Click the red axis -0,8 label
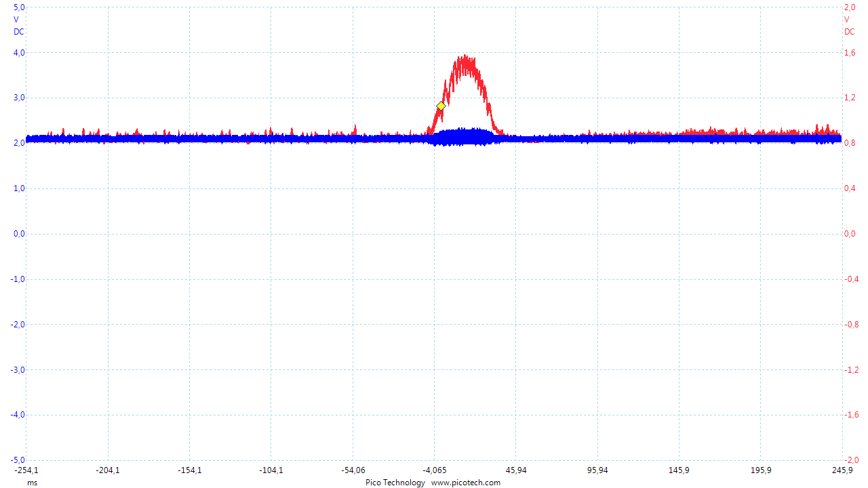 coord(851,324)
